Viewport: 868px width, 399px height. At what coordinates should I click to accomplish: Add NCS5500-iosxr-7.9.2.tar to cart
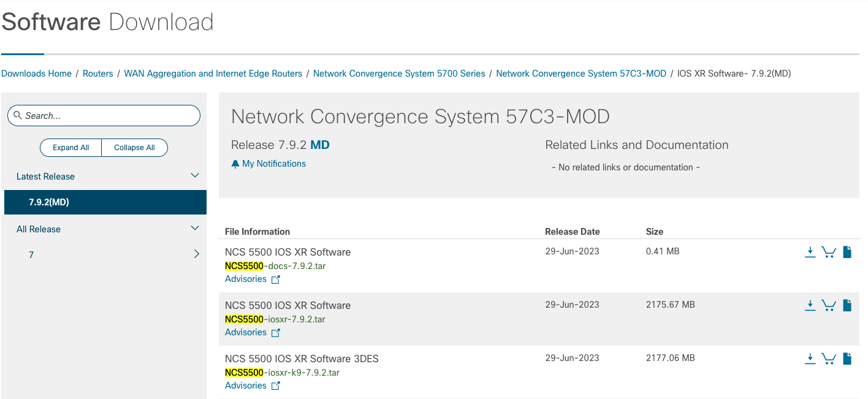[x=829, y=305]
